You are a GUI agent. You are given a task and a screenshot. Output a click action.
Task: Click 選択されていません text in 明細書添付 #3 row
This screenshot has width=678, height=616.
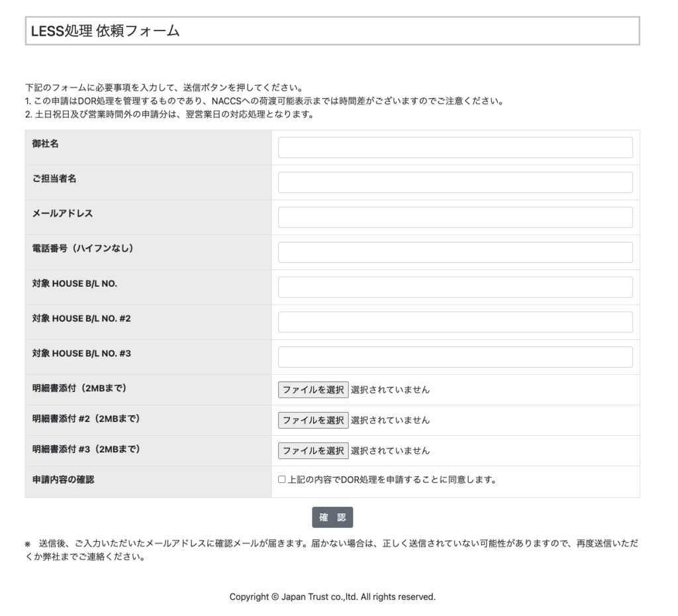[390, 450]
